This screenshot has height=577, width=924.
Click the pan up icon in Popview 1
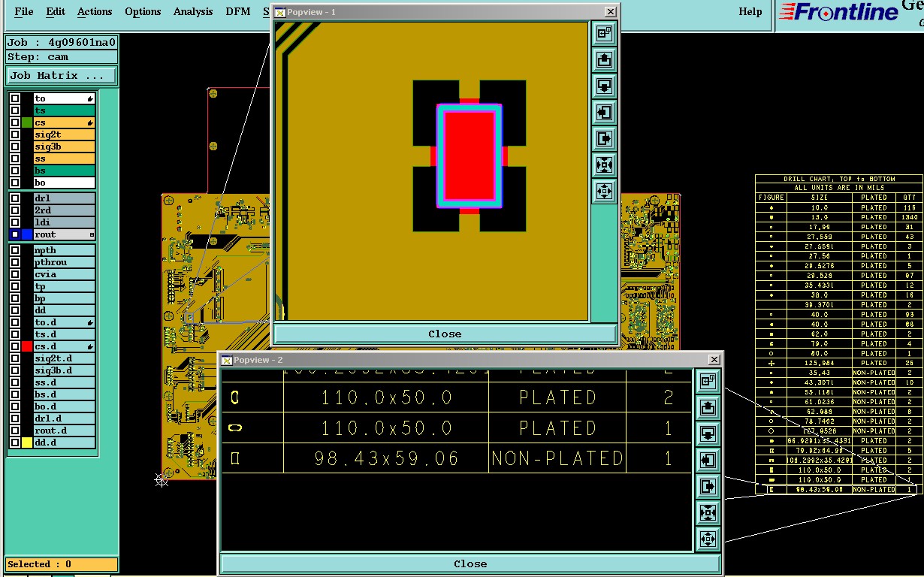coord(604,59)
